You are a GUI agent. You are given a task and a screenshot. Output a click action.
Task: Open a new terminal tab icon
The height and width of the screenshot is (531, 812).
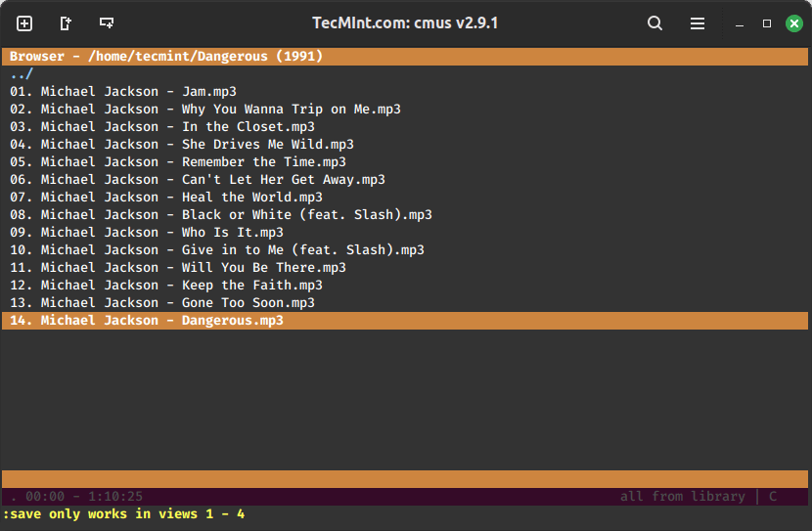click(x=24, y=23)
